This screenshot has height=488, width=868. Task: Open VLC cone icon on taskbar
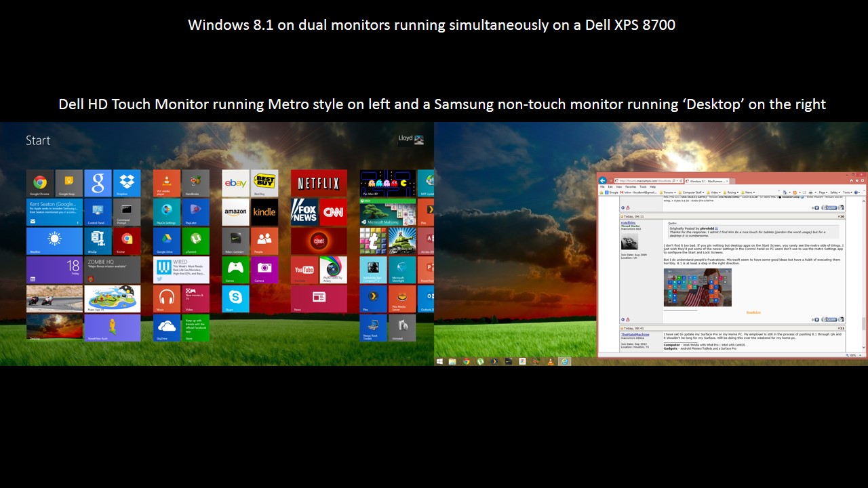click(551, 361)
